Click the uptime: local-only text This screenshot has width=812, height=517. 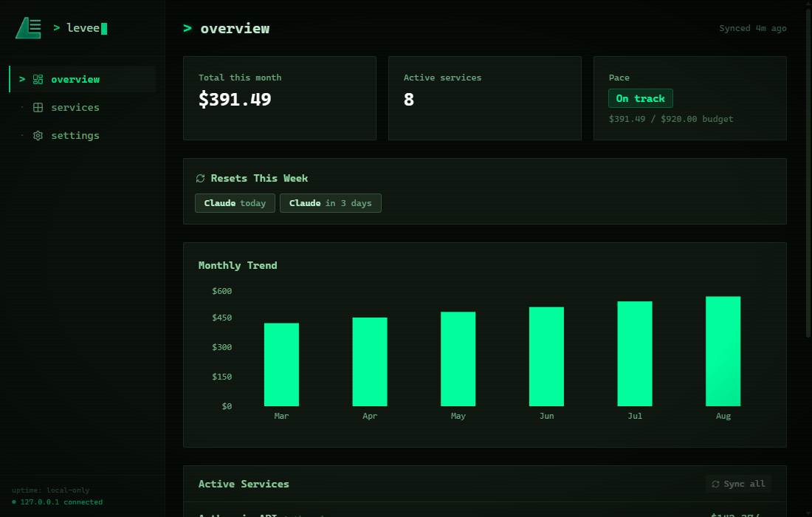50,490
